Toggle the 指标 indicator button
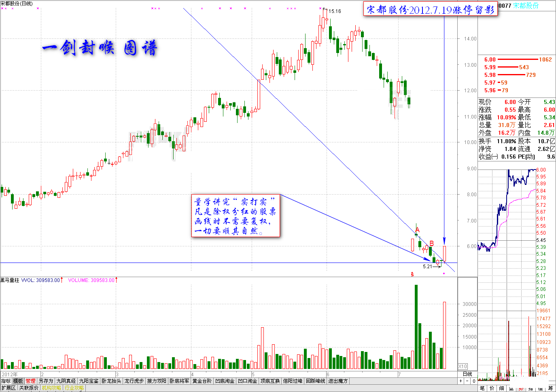The width and height of the screenshot is (556, 392). 6,381
